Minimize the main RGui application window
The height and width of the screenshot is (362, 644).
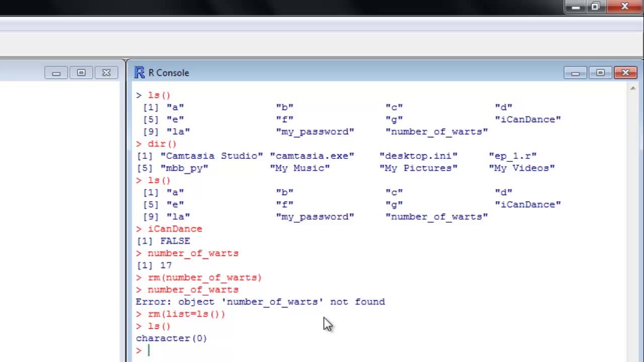click(x=576, y=7)
